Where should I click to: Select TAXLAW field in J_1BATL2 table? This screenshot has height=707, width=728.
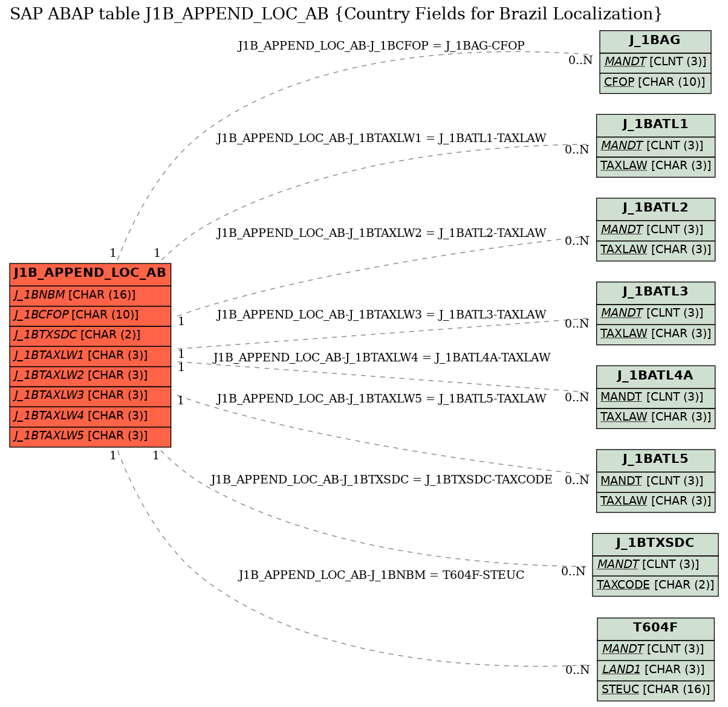click(x=655, y=250)
